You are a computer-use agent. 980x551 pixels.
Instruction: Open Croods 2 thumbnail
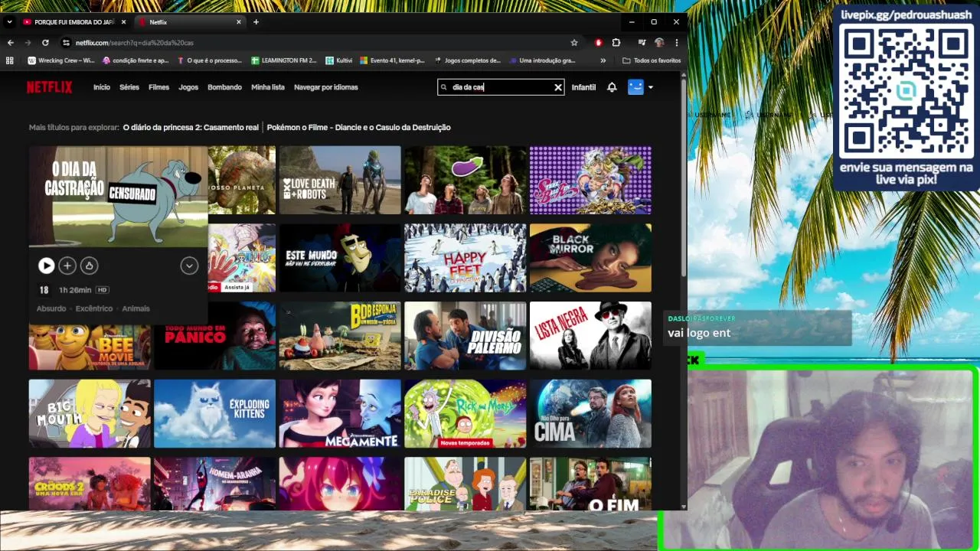[x=90, y=484]
